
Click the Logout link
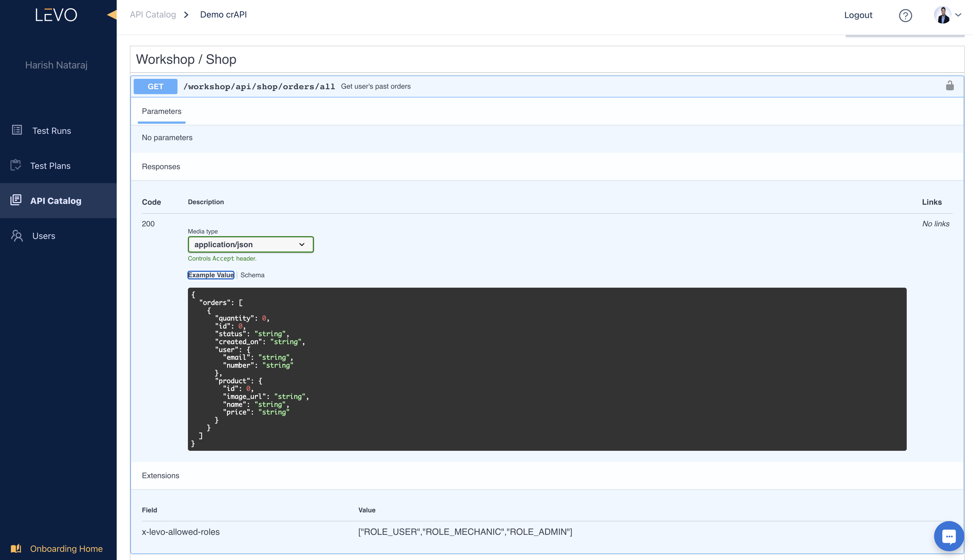tap(858, 15)
